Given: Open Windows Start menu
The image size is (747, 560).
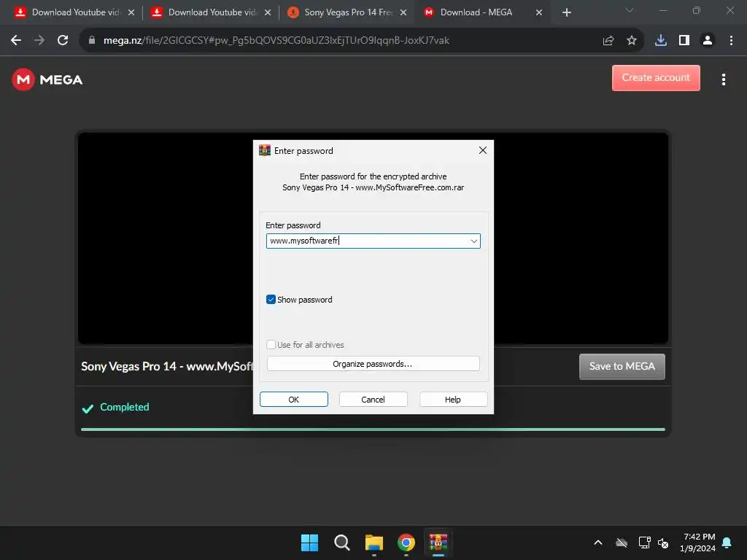Looking at the screenshot, I should [309, 542].
